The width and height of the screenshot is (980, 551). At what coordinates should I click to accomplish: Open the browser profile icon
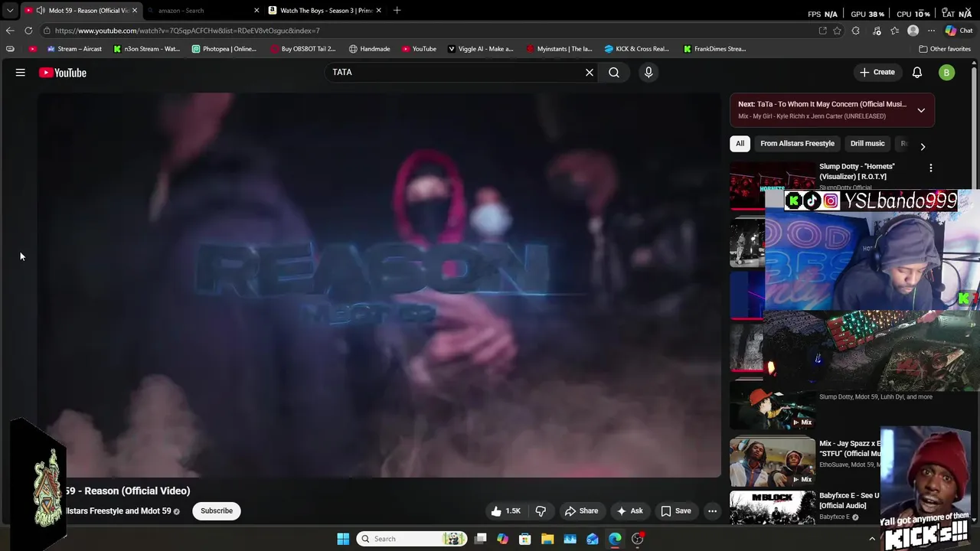pos(913,31)
